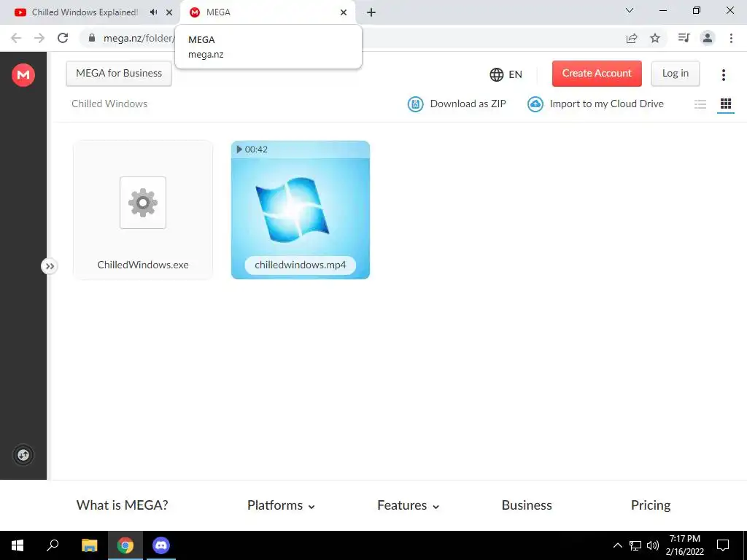Go forward in browser history
The image size is (747, 560).
[39, 38]
